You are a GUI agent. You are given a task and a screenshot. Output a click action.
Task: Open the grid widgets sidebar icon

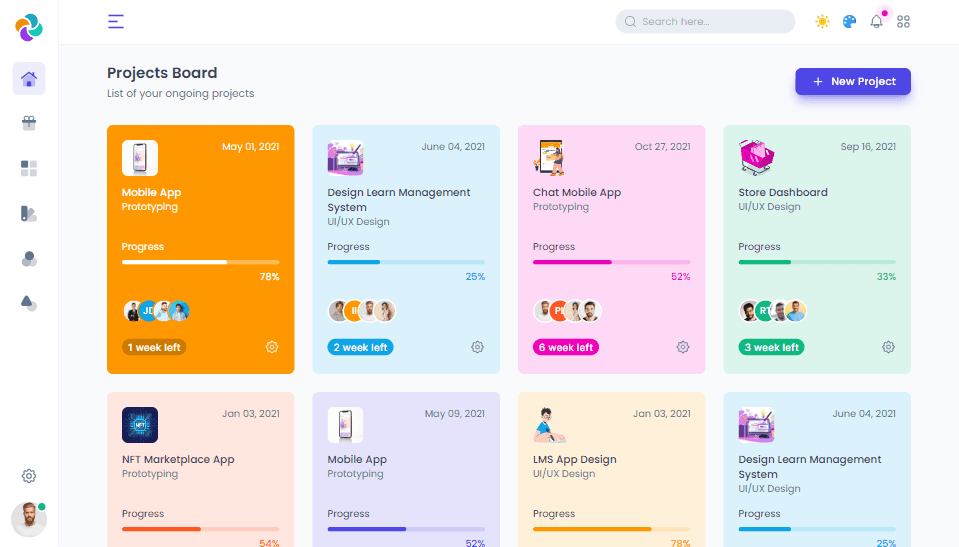29,168
